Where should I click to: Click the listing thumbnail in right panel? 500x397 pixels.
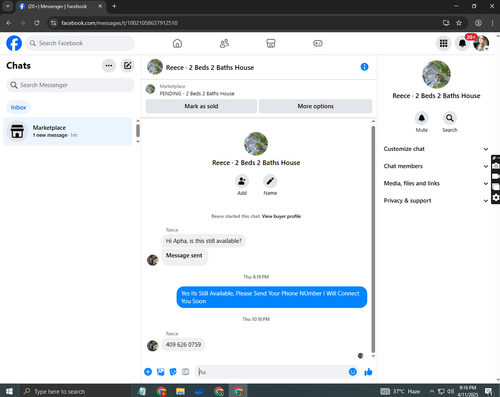(436, 74)
